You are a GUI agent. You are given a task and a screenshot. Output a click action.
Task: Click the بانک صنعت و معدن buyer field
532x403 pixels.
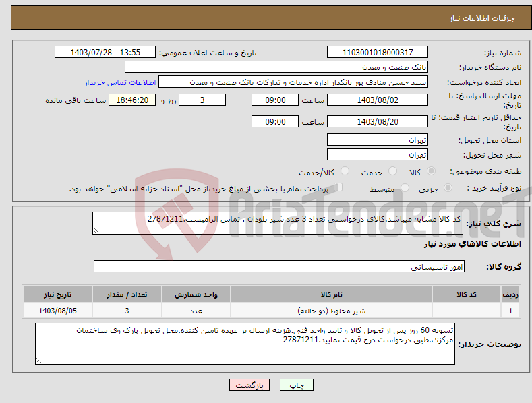point(276,67)
